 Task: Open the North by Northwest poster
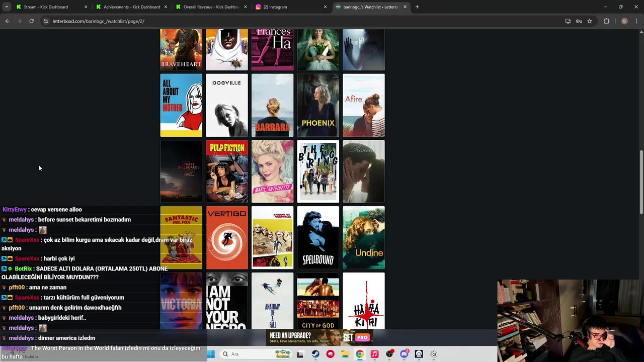272,238
